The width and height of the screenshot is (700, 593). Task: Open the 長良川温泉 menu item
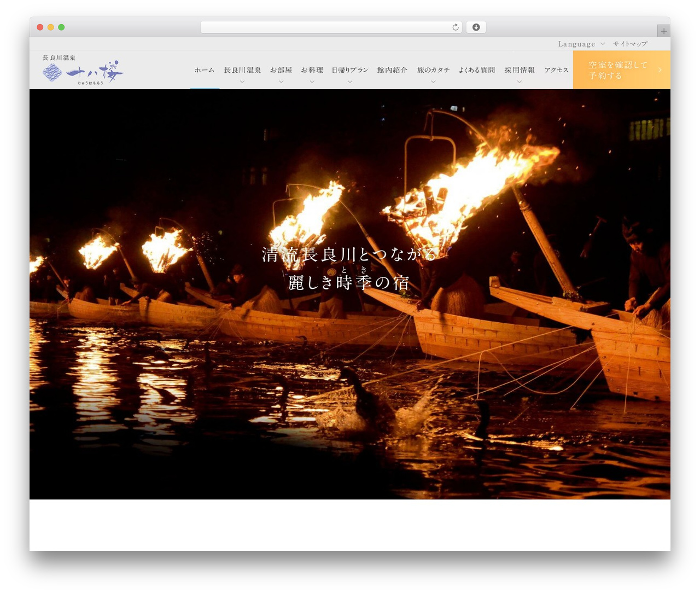pos(242,70)
